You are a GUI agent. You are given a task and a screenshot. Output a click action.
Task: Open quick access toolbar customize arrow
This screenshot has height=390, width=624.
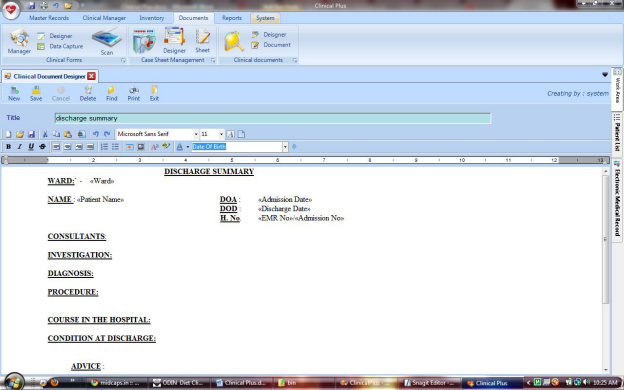point(82,6)
